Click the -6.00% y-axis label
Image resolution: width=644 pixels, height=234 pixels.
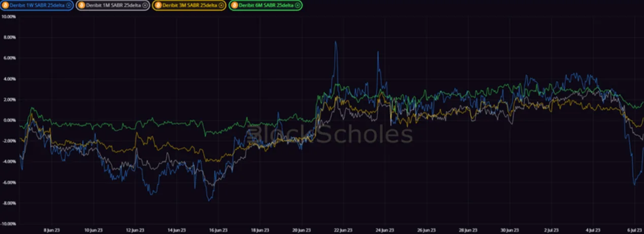point(9,183)
